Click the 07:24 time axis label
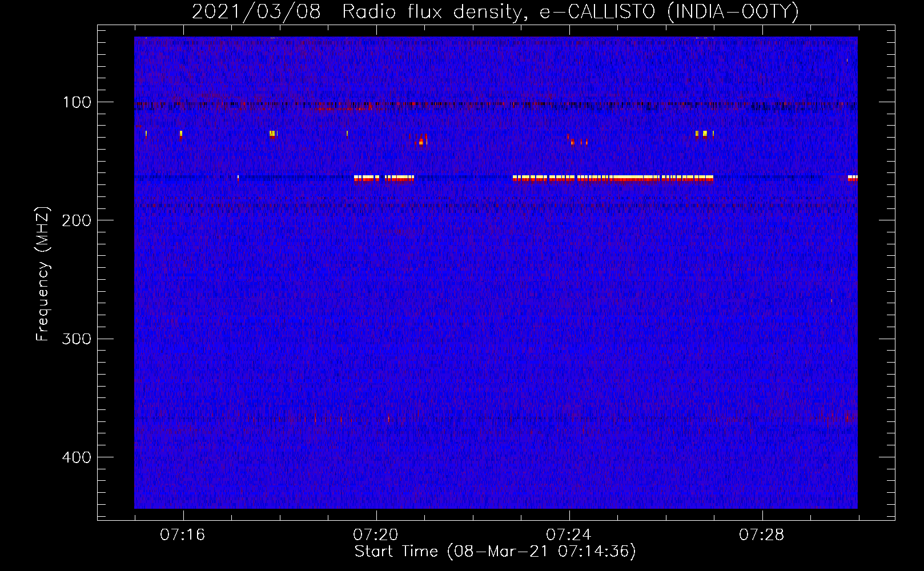The image size is (924, 571). [x=568, y=534]
